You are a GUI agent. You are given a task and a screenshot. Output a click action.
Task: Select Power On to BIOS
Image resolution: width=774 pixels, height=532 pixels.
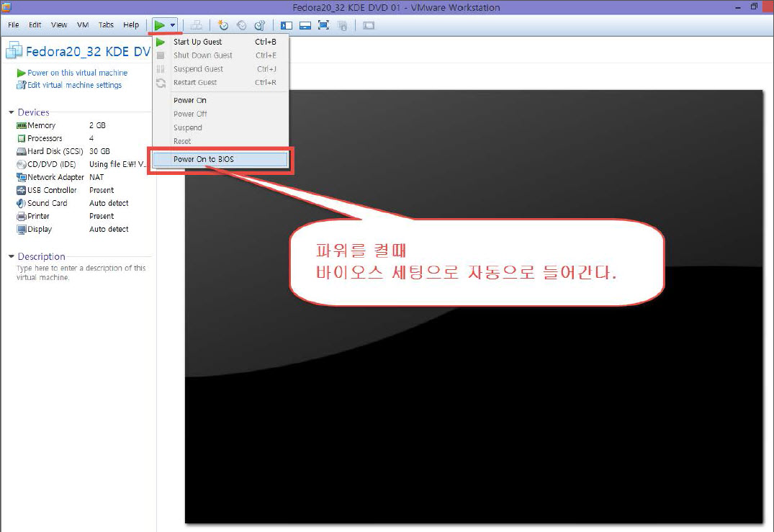[220, 159]
